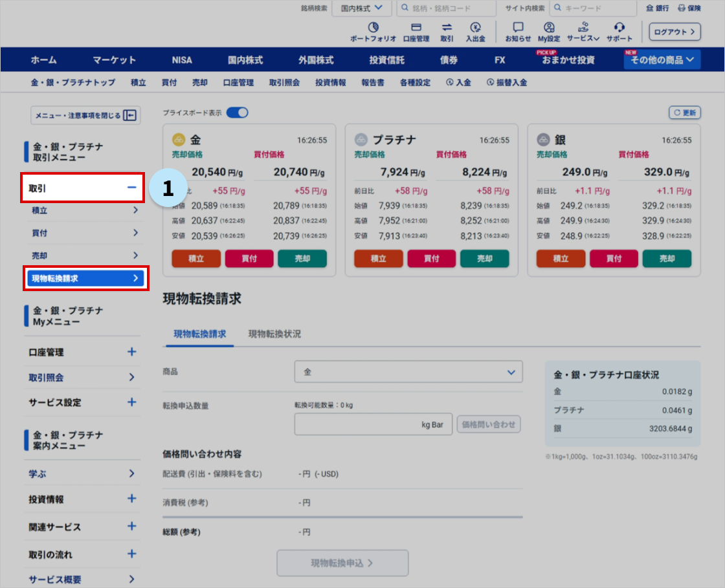The width and height of the screenshot is (725, 588).
Task: Click the 更新 refresh button
Action: (685, 113)
